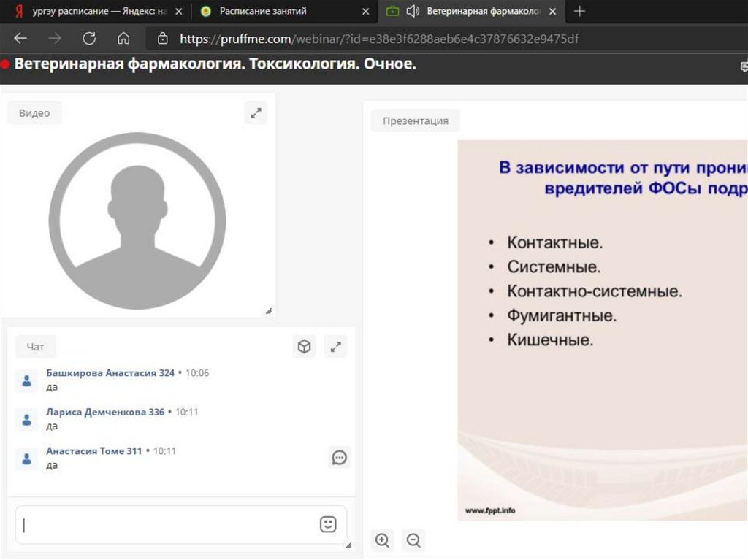This screenshot has width=748, height=560.
Task: Zoom in on the presentation
Action: [382, 540]
